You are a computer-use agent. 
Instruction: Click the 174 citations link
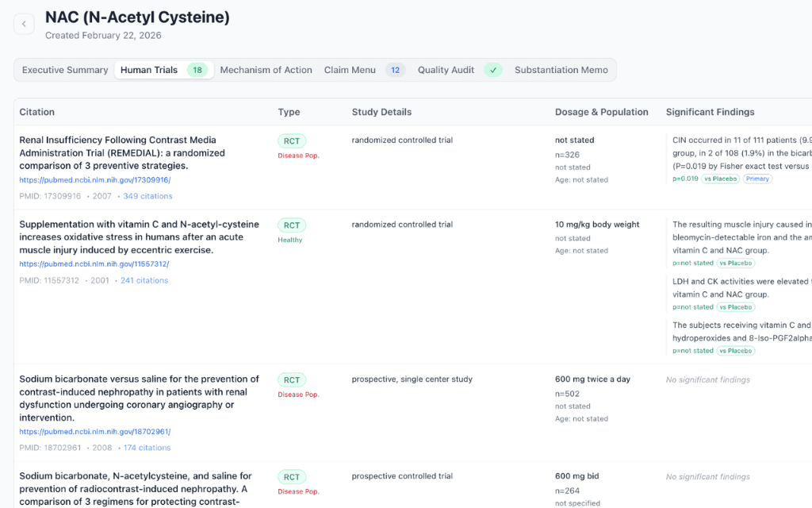tap(147, 448)
